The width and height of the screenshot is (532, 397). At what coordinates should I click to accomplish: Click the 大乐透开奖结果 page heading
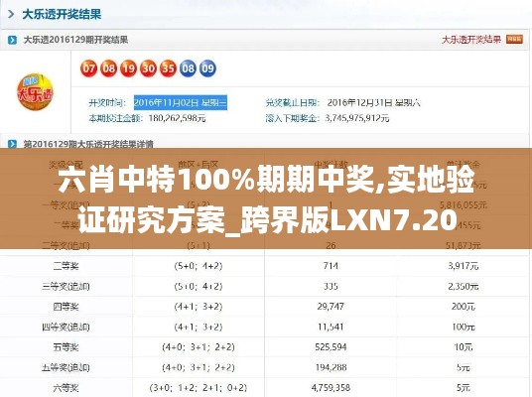tap(62, 14)
